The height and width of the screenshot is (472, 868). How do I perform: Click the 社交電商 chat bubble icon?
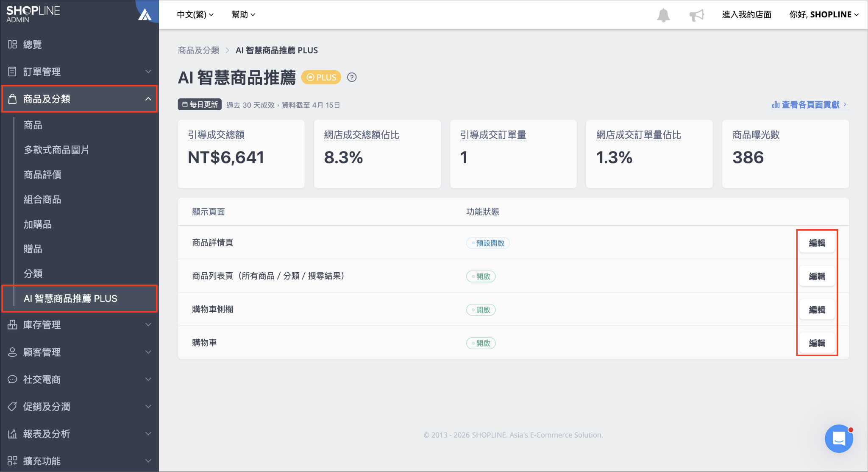coord(12,379)
